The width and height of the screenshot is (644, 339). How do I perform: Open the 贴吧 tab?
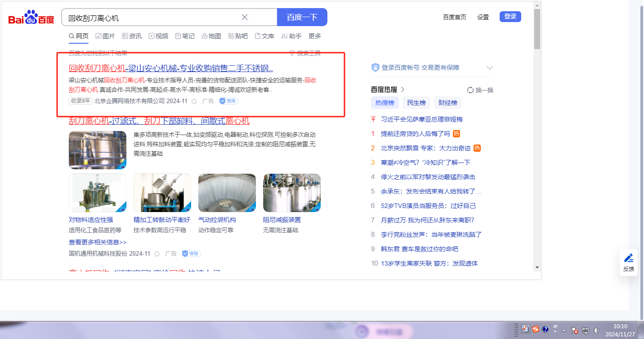pyautogui.click(x=238, y=36)
